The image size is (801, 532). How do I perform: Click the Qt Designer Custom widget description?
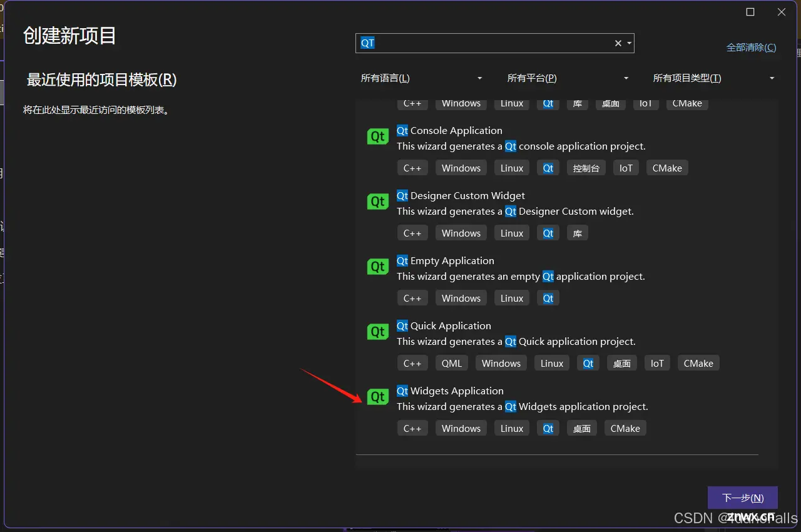[515, 212]
